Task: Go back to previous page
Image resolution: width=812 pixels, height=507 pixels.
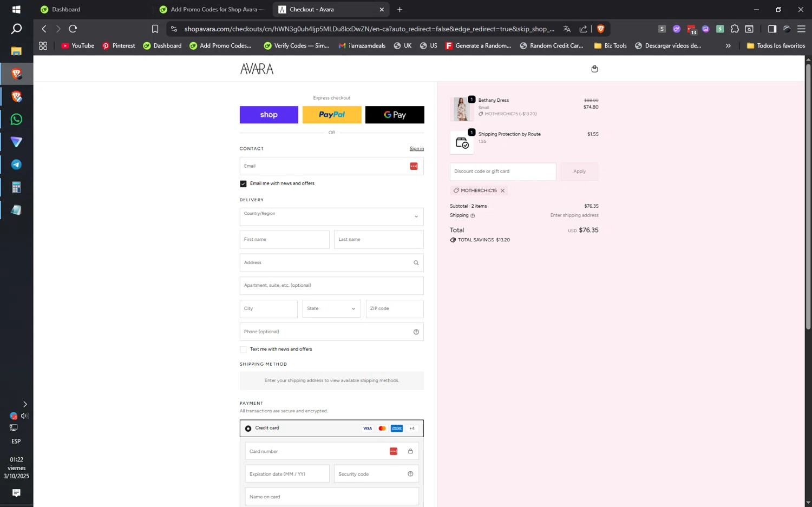Action: [x=44, y=29]
